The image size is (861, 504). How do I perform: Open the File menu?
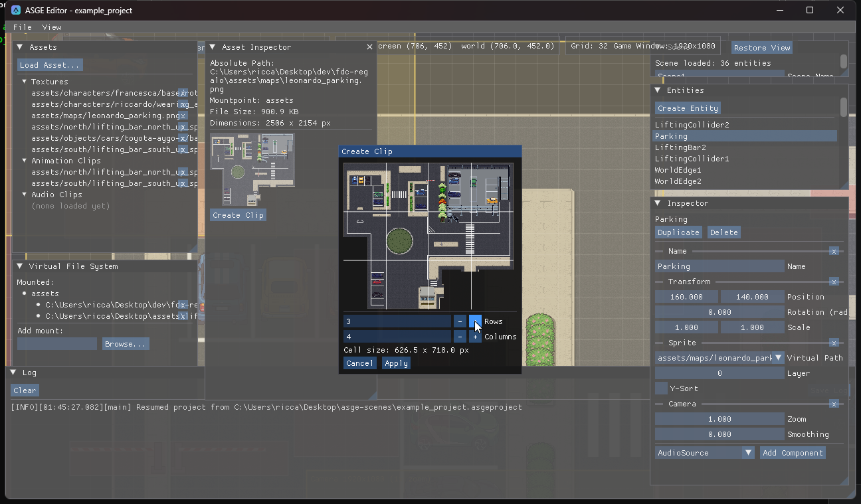click(x=23, y=27)
